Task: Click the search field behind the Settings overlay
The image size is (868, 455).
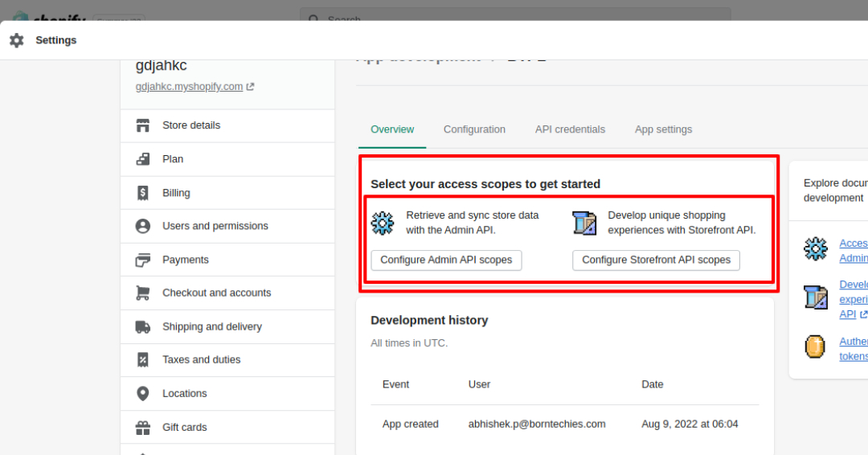Action: tap(515, 15)
